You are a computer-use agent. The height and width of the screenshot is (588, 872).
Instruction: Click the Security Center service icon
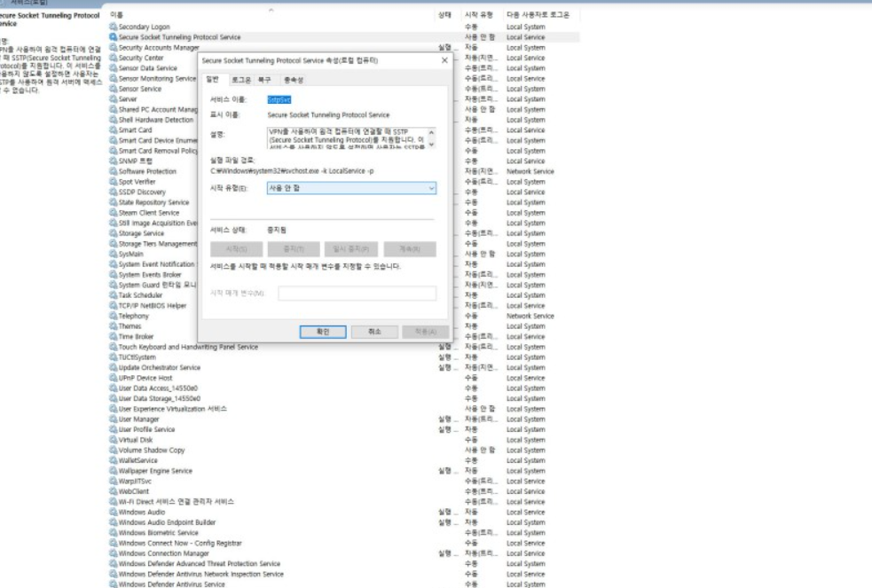point(114,58)
